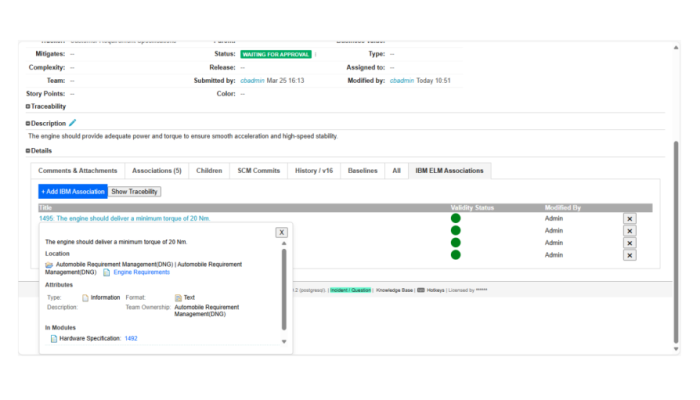Expand the Details section
The width and height of the screenshot is (700, 400).
(x=28, y=150)
